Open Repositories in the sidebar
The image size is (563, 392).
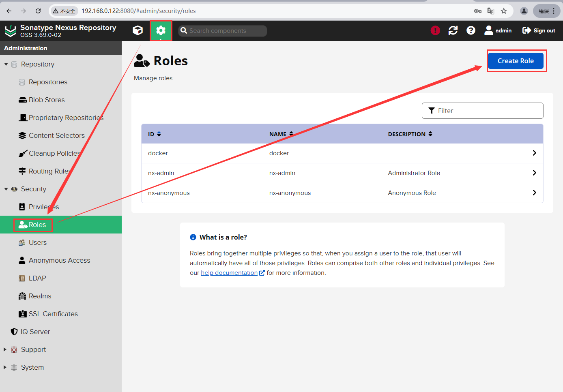pos(48,82)
